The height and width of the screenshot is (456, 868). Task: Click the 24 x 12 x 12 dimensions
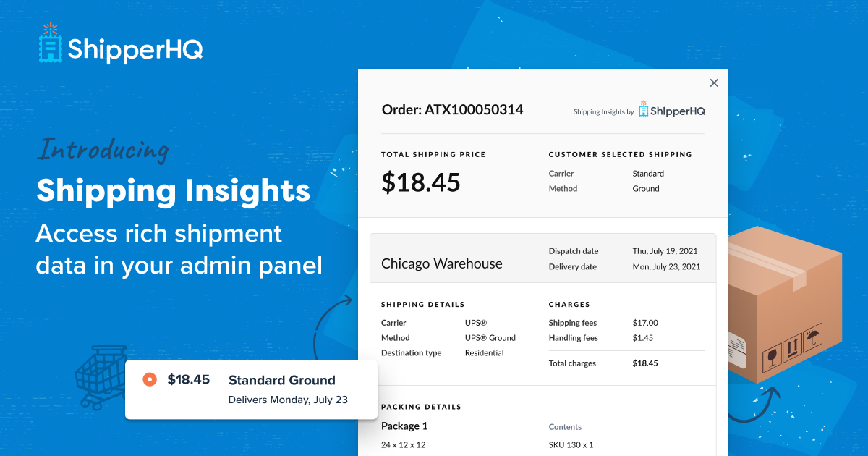click(x=404, y=445)
